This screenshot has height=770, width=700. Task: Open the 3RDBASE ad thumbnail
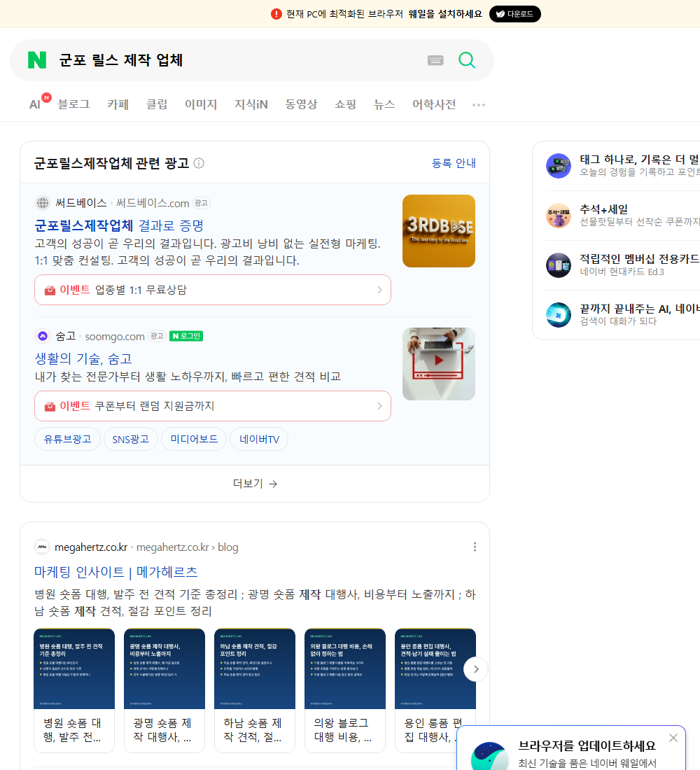click(439, 231)
